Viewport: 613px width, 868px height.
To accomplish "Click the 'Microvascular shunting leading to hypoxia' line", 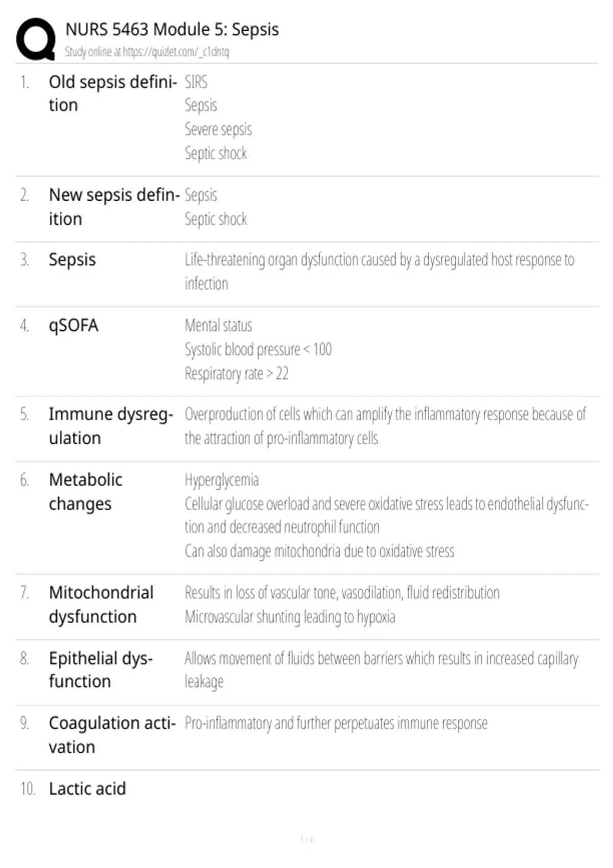I will (290, 616).
